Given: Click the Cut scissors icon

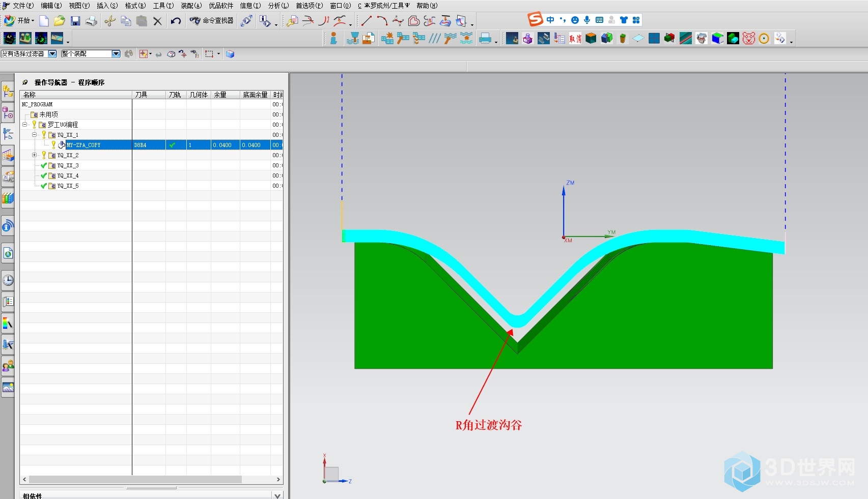Looking at the screenshot, I should click(x=110, y=21).
